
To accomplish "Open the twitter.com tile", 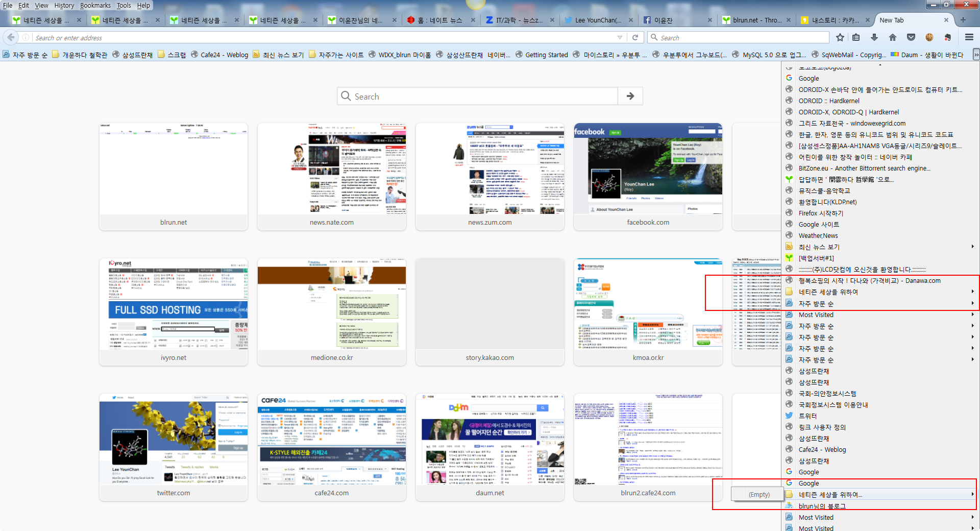I will click(x=174, y=447).
